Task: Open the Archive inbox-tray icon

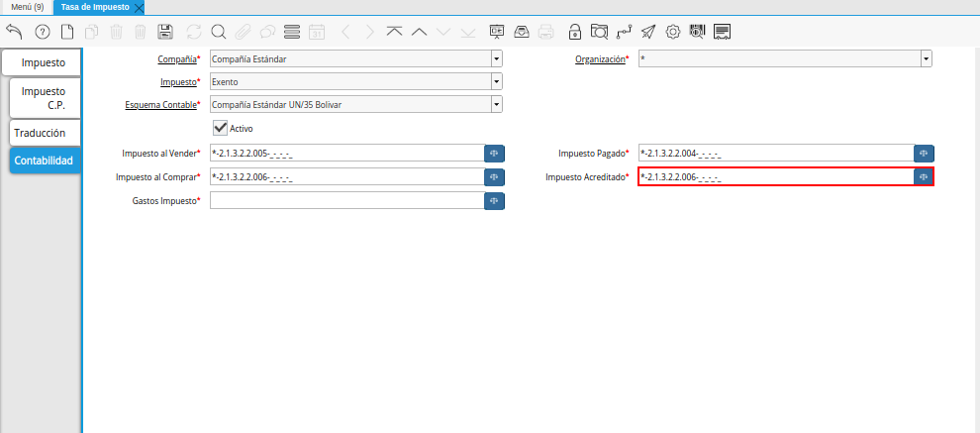Action: tap(522, 32)
